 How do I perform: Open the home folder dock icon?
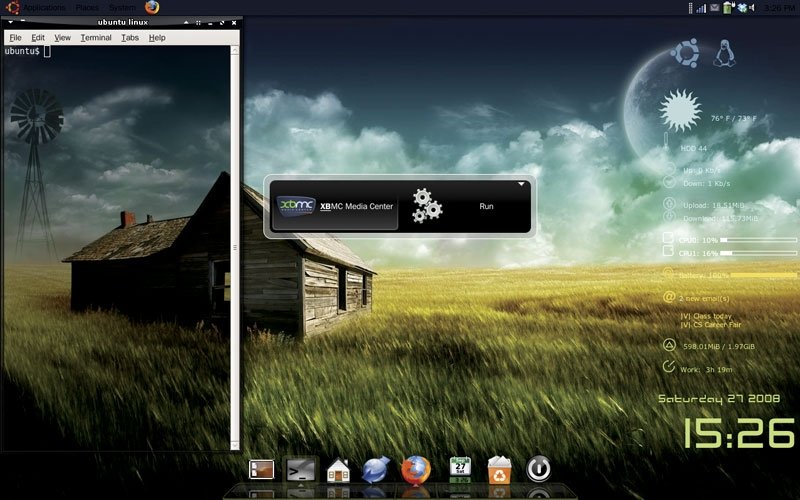tap(338, 470)
